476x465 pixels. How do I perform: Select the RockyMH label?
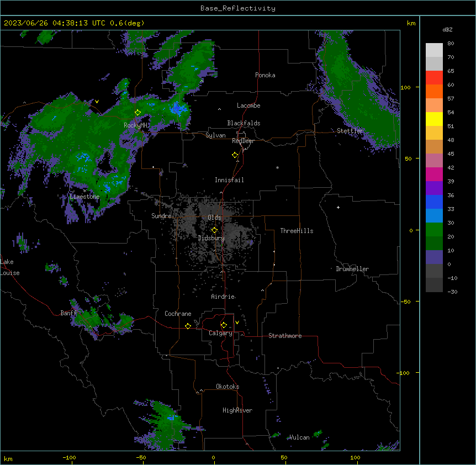click(x=135, y=125)
